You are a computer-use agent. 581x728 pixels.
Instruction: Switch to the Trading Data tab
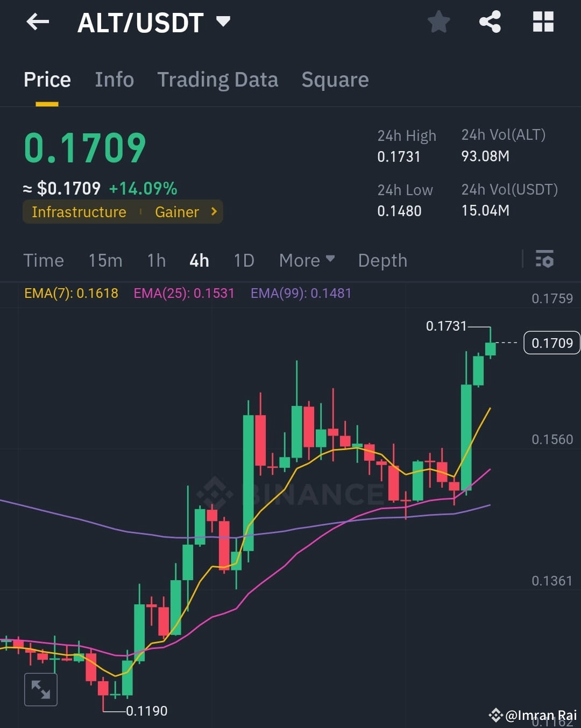click(218, 80)
